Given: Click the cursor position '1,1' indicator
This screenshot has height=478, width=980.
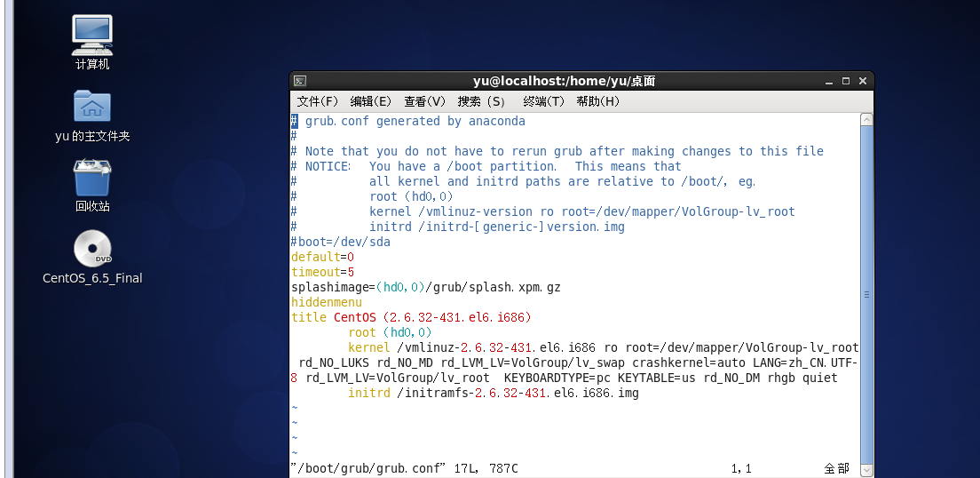Looking at the screenshot, I should click(x=741, y=468).
